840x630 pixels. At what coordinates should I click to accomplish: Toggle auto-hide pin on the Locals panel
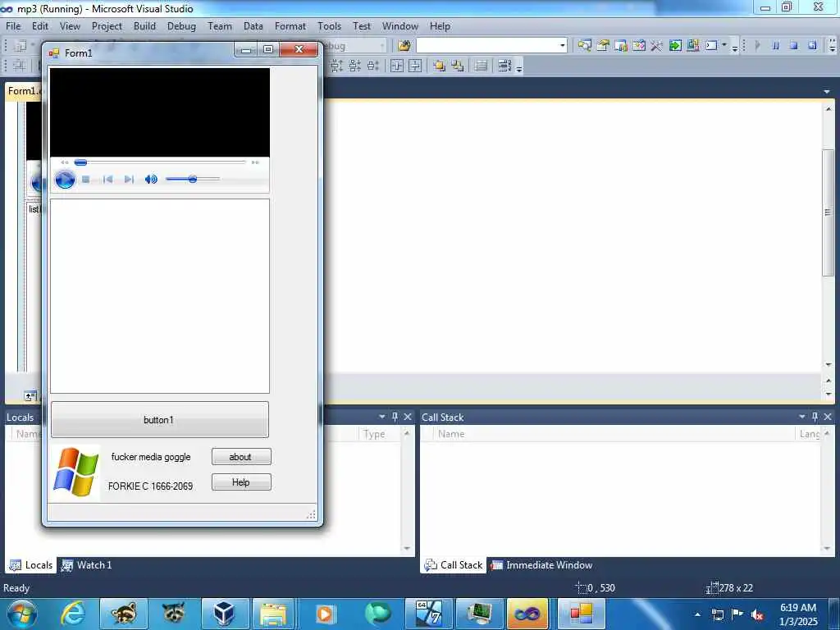click(395, 416)
